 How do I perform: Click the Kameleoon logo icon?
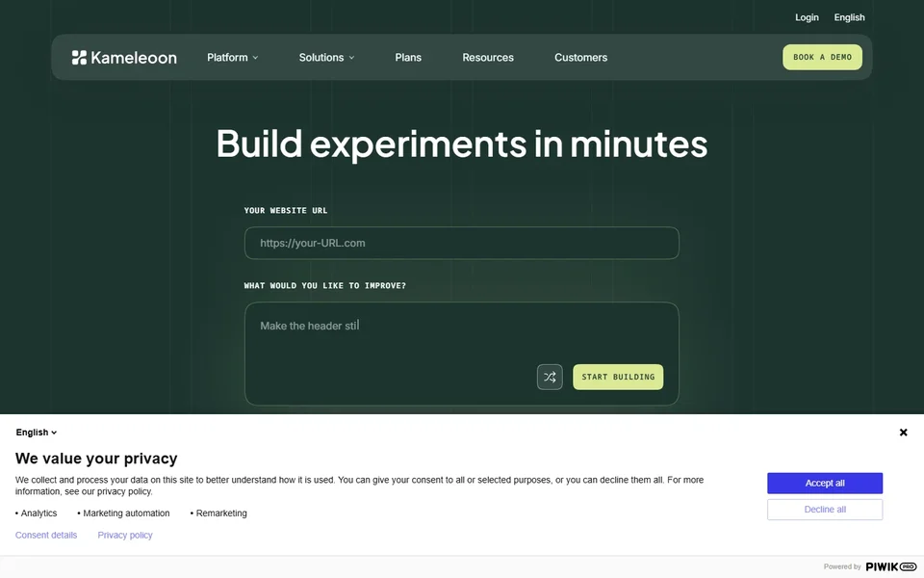[x=79, y=57]
